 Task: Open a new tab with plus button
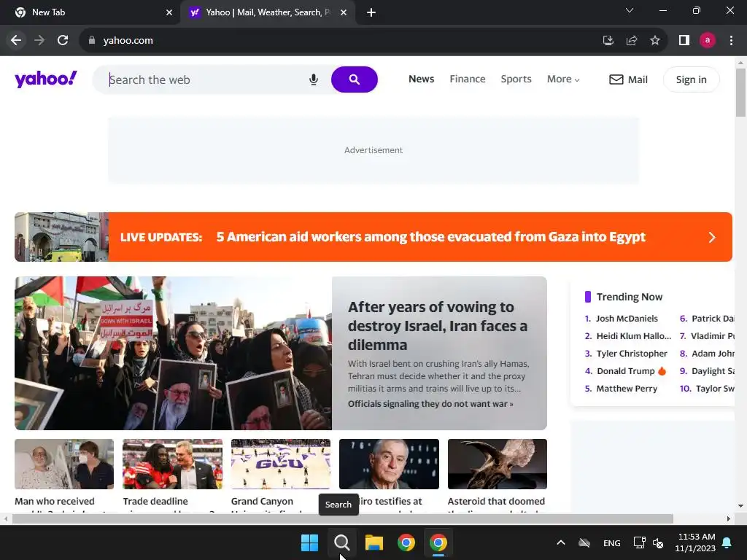coord(371,12)
